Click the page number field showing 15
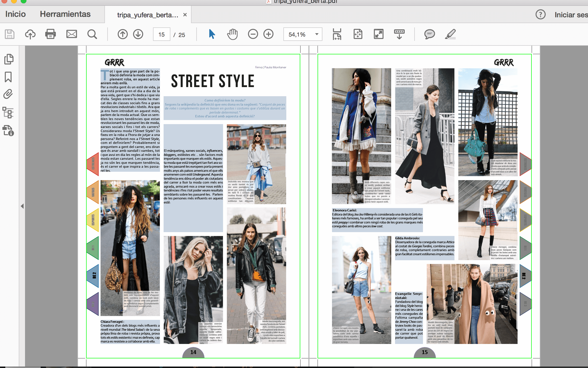Image resolution: width=588 pixels, height=368 pixels. [x=162, y=34]
